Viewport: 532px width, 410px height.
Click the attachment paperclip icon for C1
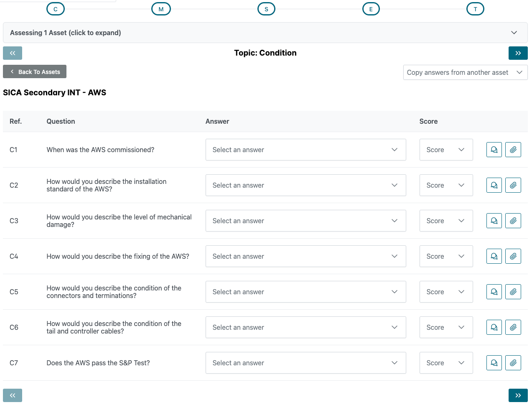point(513,150)
